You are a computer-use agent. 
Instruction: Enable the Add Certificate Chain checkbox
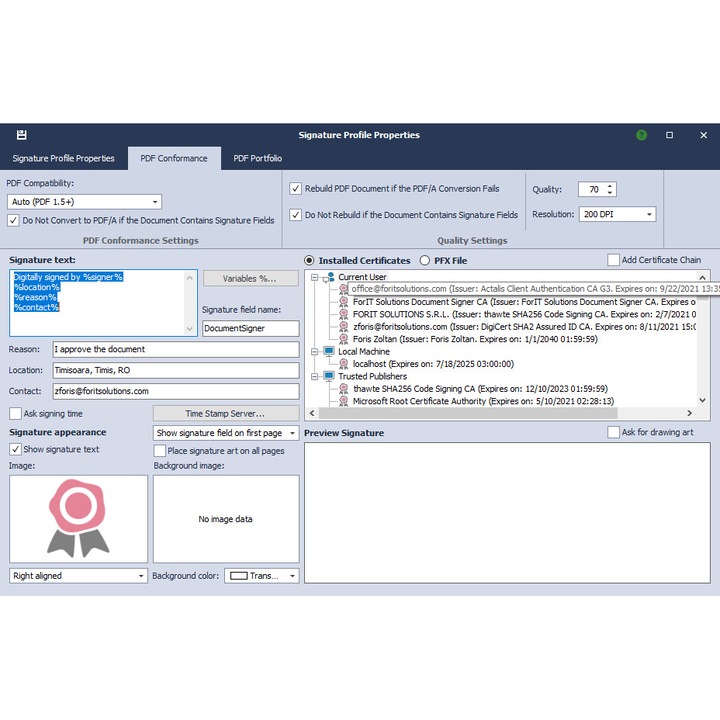pyautogui.click(x=614, y=260)
